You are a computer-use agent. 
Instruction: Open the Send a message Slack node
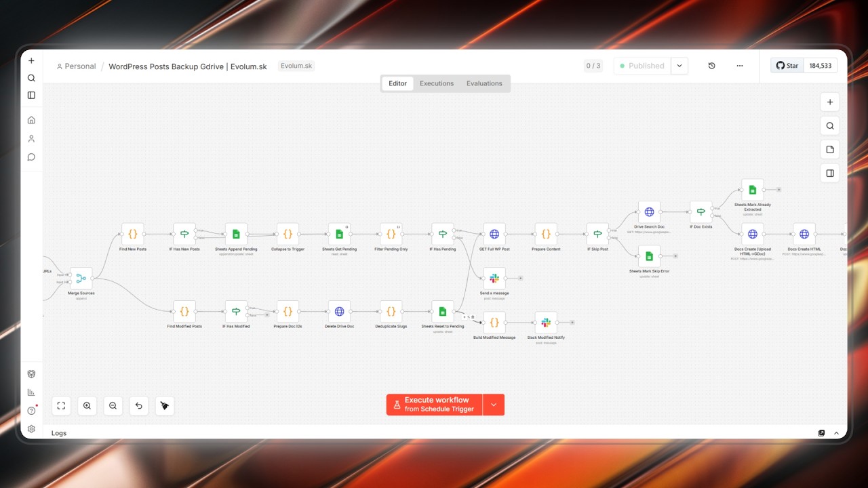[494, 278]
